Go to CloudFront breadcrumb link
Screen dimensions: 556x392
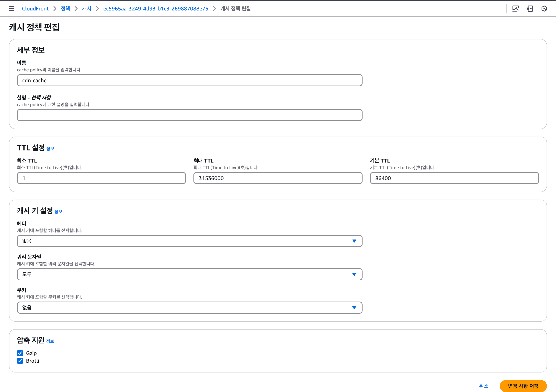click(x=35, y=9)
